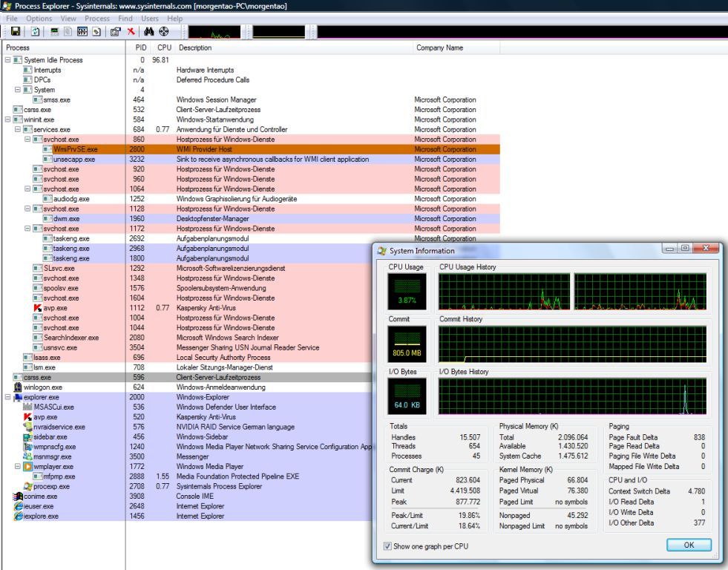
Task: Sort by the Company Name column header
Action: [456, 47]
